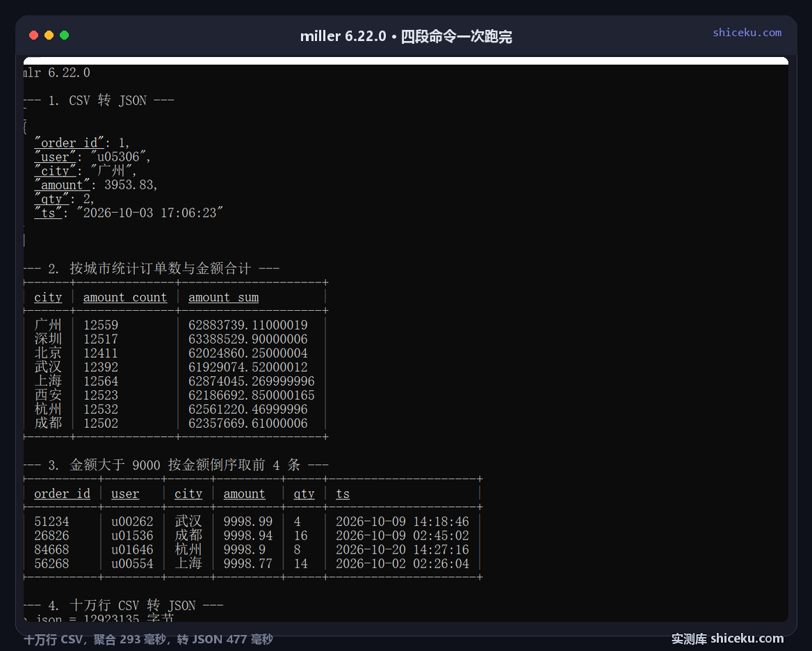Click the "qty" JSON key

[x=51, y=198]
